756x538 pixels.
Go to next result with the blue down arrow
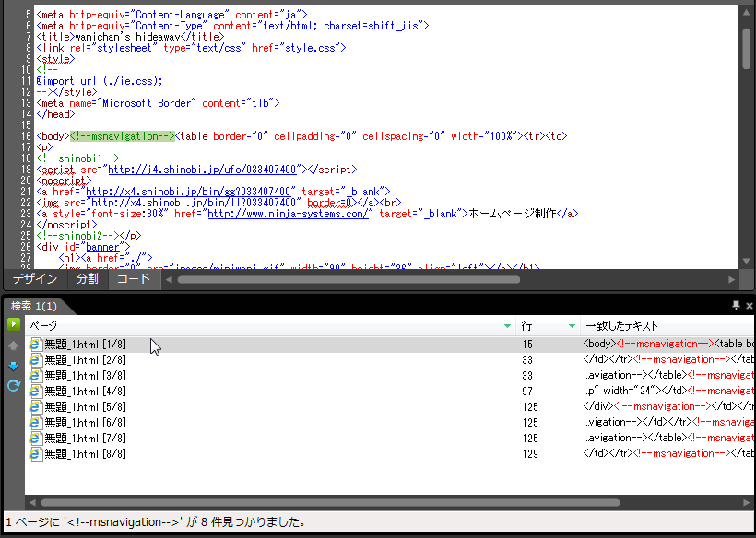14,366
